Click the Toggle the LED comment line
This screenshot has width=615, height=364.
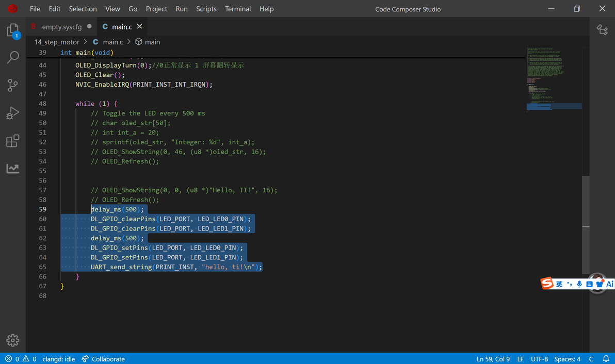click(x=148, y=113)
